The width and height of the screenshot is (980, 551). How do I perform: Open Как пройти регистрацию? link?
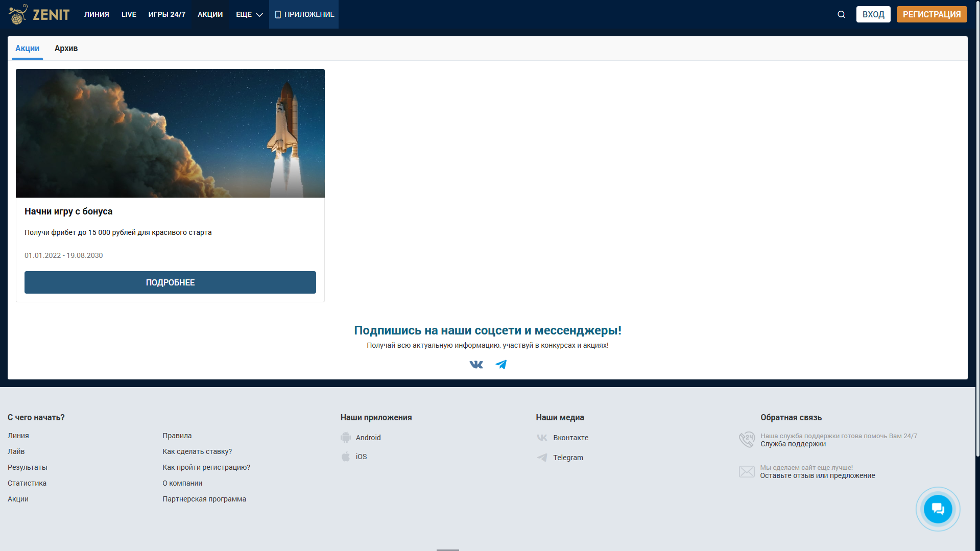coord(206,467)
